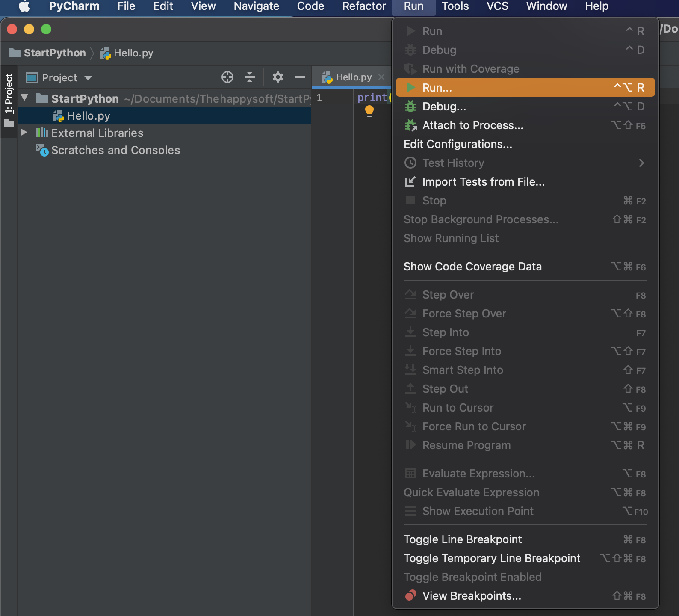Click Toggle Breakpoint Enabled entry
Viewport: 679px width, 616px height.
pyautogui.click(x=525, y=577)
